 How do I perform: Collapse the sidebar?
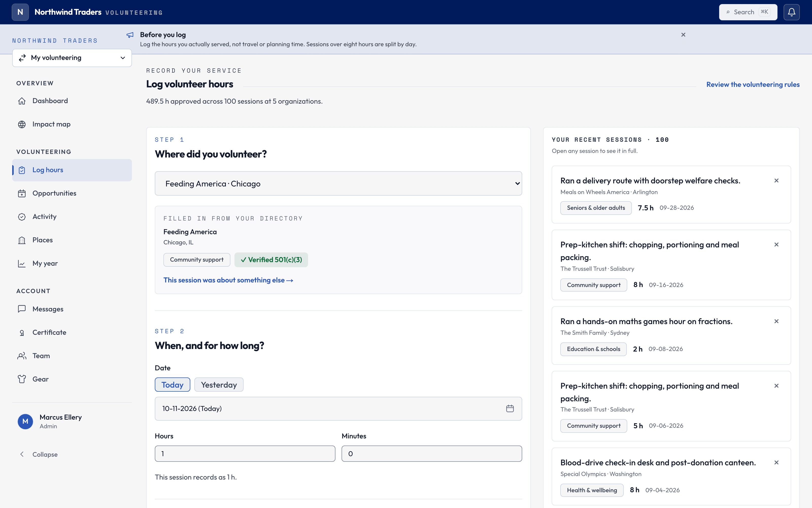click(x=72, y=454)
